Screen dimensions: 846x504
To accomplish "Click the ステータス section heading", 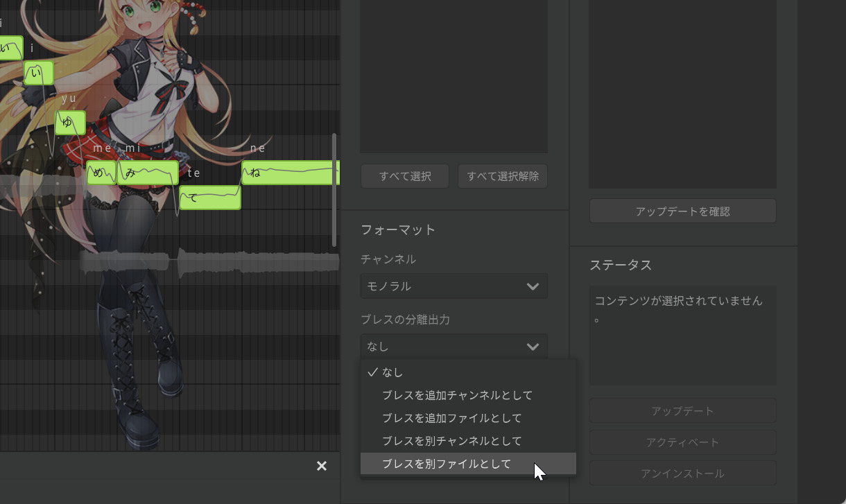I will point(621,266).
